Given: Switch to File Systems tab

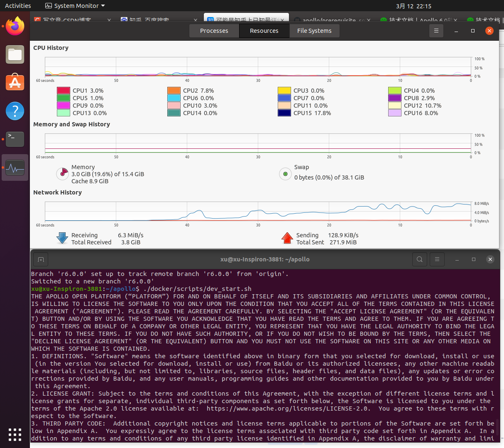Looking at the screenshot, I should pyautogui.click(x=314, y=31).
